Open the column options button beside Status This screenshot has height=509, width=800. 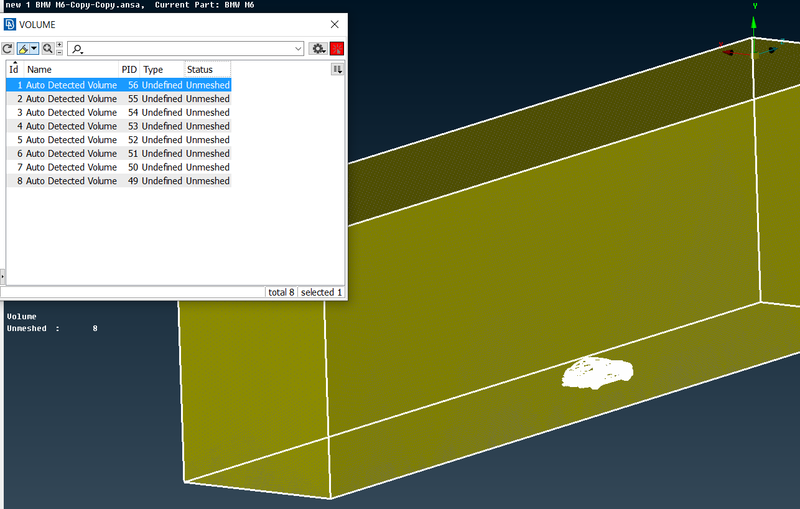pos(337,69)
